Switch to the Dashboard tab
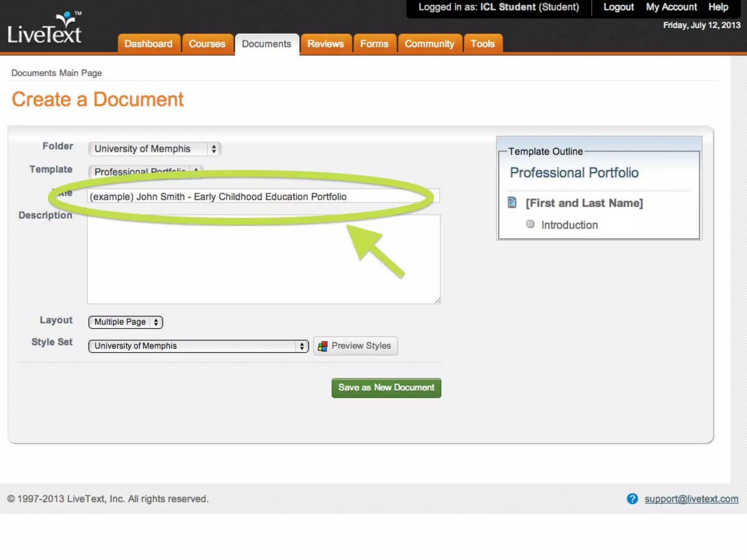The image size is (747, 560). tap(148, 44)
